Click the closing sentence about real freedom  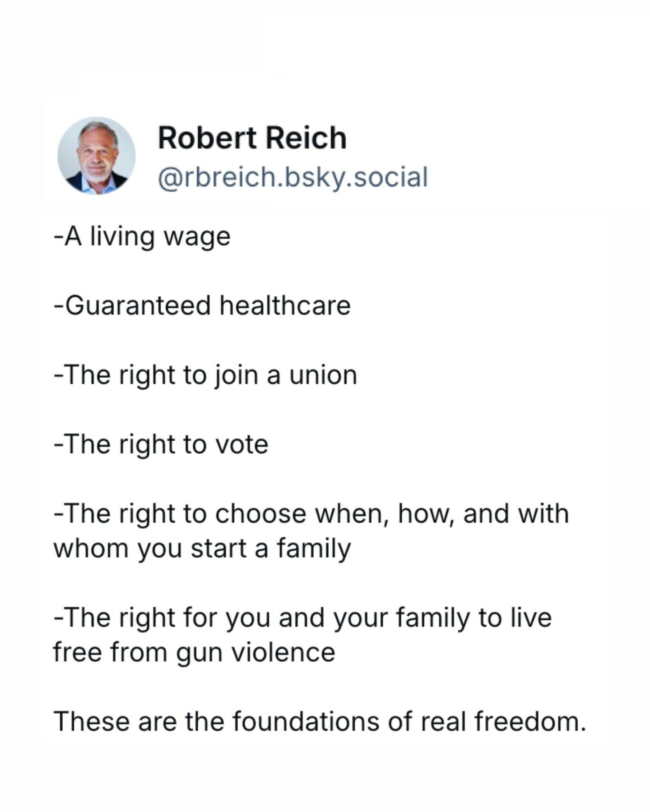[x=320, y=721]
